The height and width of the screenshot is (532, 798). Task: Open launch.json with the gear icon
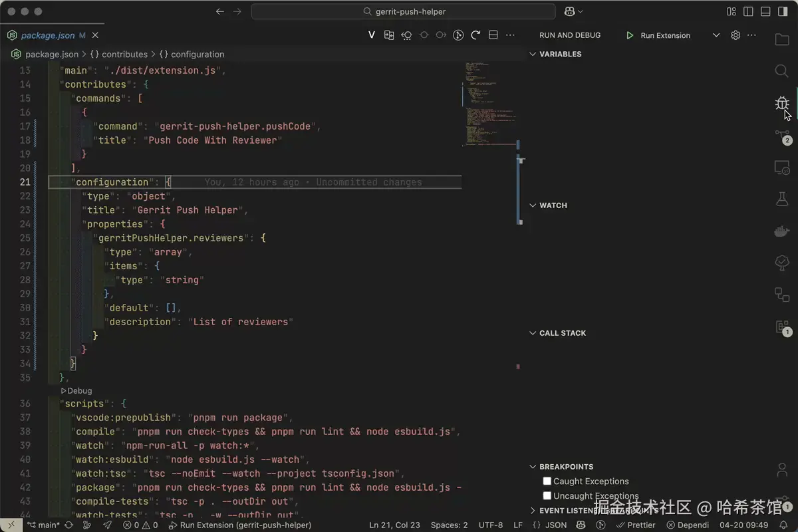coord(735,35)
